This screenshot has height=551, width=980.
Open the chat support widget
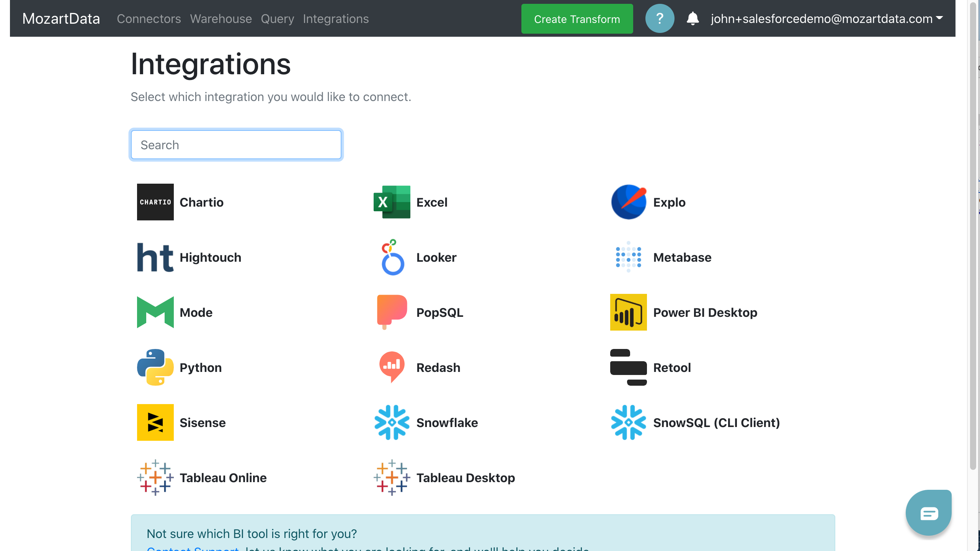929,513
